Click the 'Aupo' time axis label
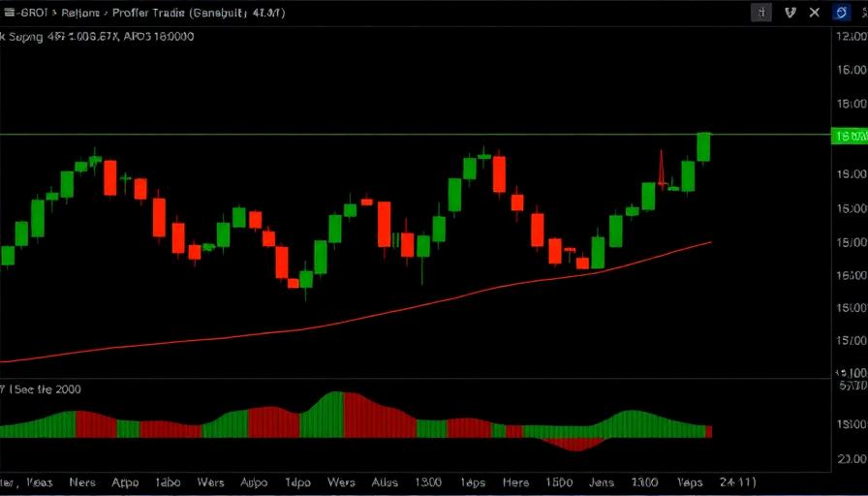868x496 pixels. 254,482
